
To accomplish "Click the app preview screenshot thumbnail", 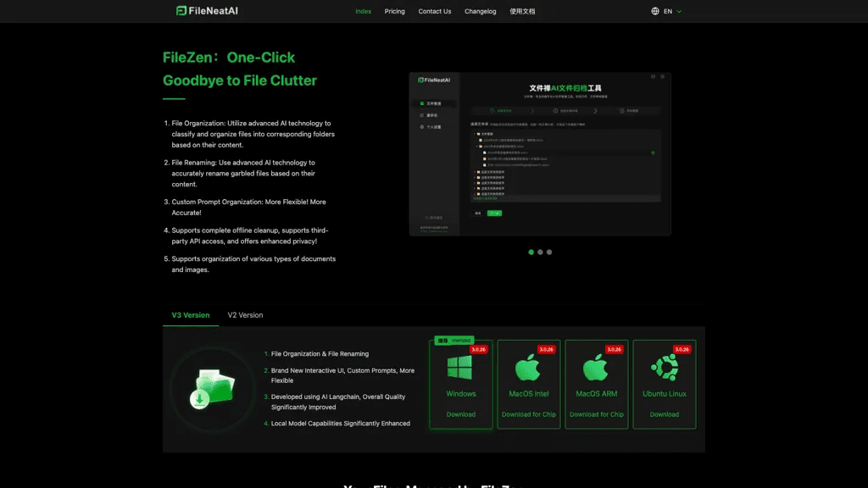I will [x=540, y=154].
